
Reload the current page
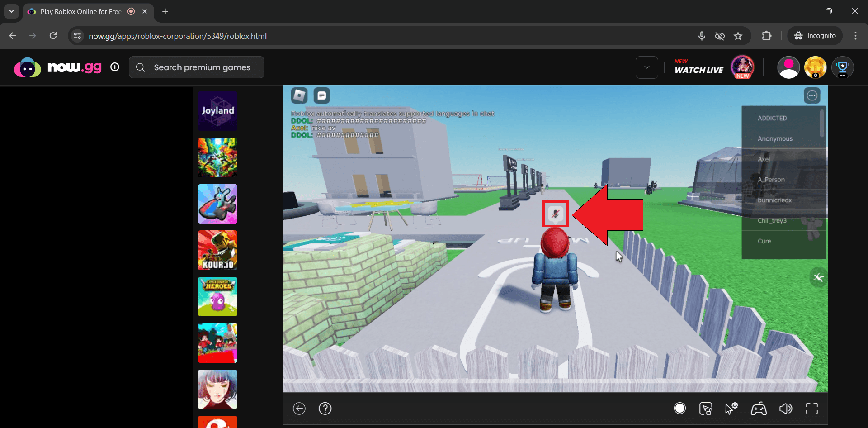[x=53, y=36]
